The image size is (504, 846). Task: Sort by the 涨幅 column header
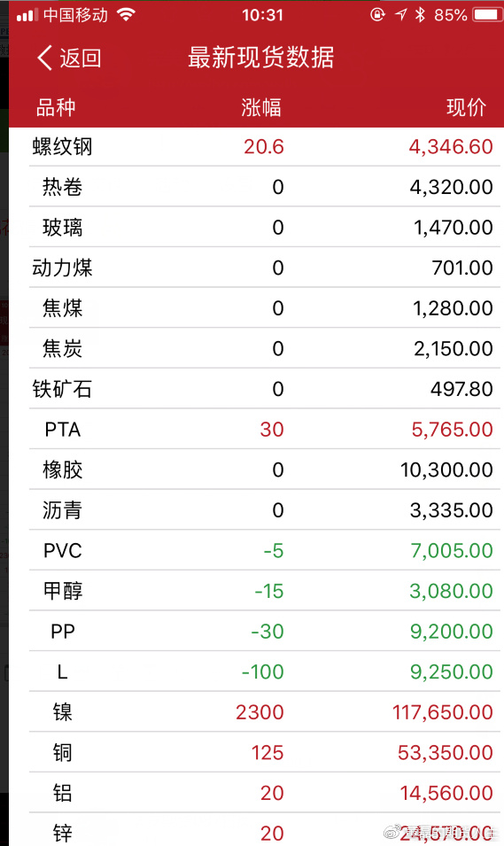click(x=261, y=107)
